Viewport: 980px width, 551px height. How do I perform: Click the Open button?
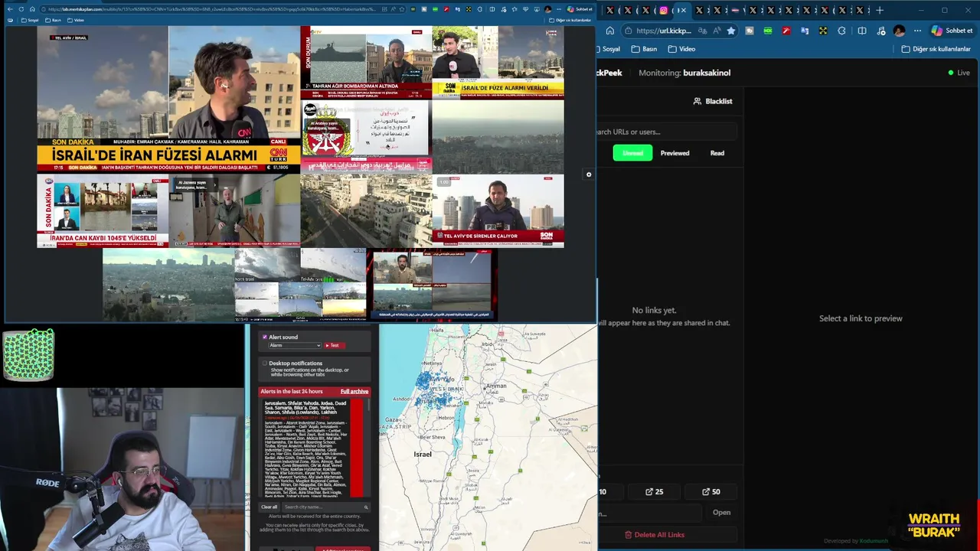point(721,513)
